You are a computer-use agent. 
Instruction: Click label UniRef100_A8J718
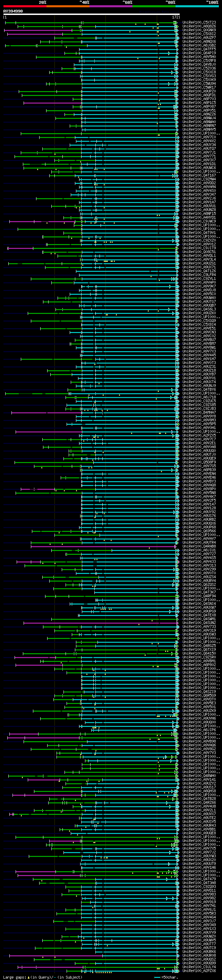coord(199,397)
